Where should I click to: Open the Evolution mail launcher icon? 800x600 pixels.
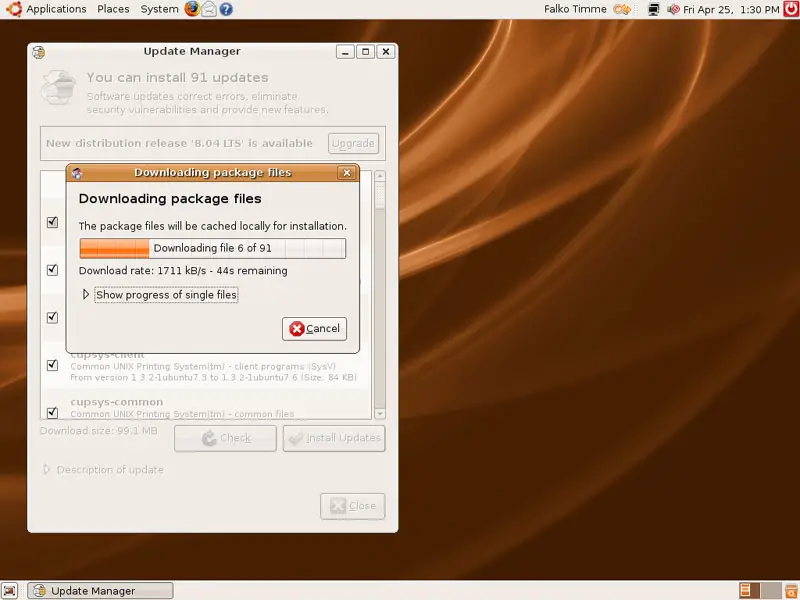[209, 9]
